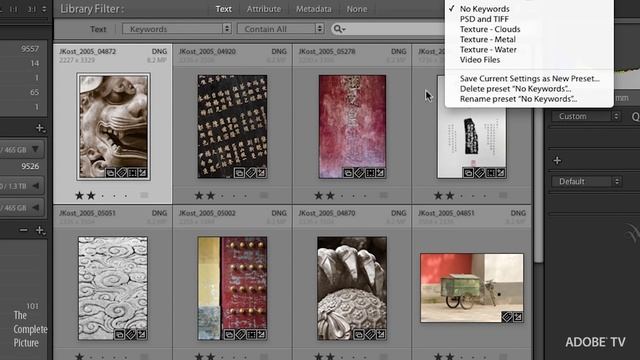This screenshot has height=360, width=640.
Task: Click folder count 9526
Action: pos(30,166)
